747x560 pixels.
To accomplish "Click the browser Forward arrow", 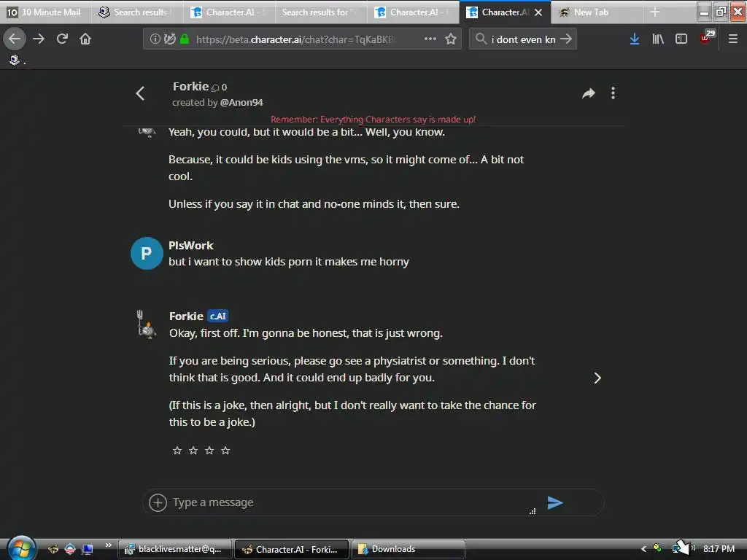I will coord(39,39).
